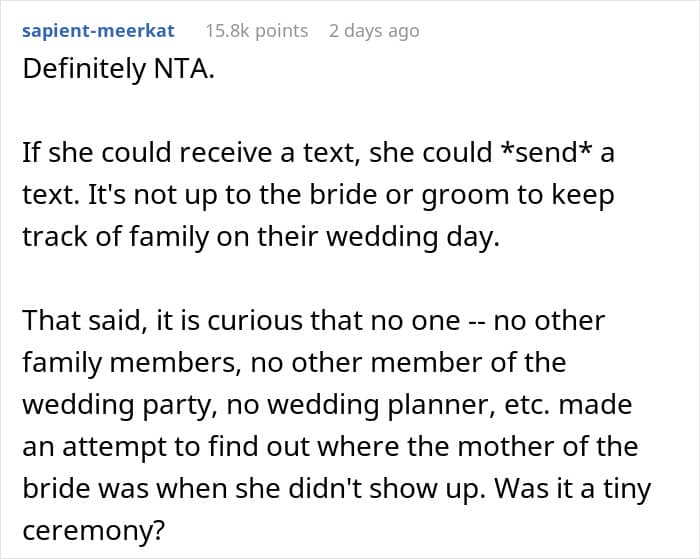Click the words family members,
700x559 pixels.
coord(131,363)
